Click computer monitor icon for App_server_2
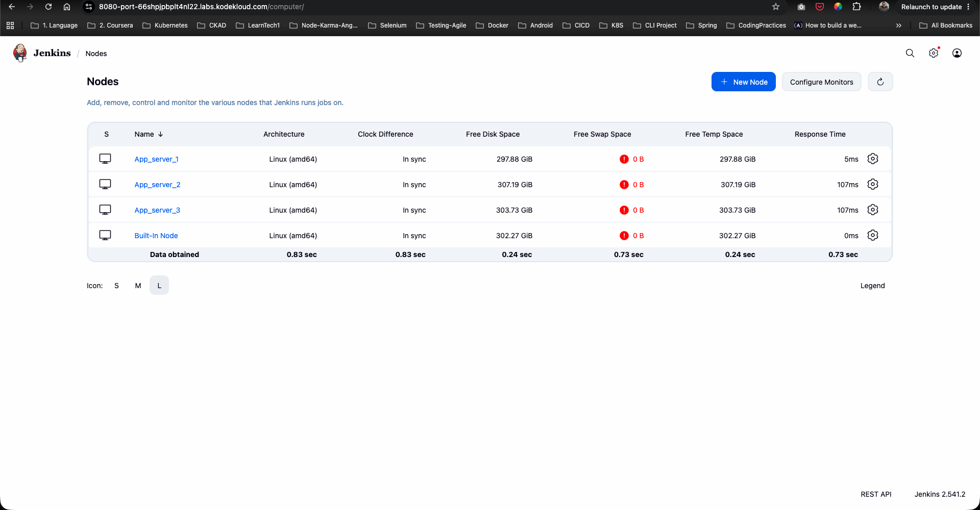980x510 pixels. coord(105,184)
